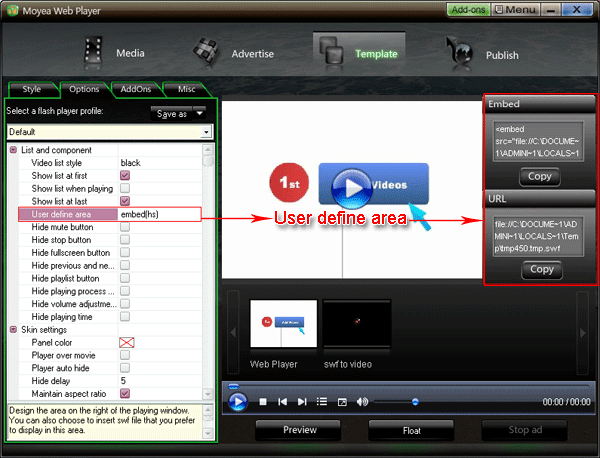The width and height of the screenshot is (600, 458).
Task: Check Hide playing time
Action: [x=125, y=317]
